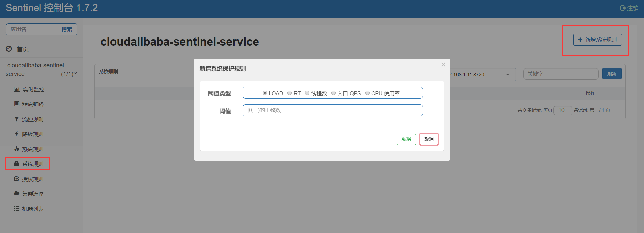This screenshot has width=644, height=233.
Task: Select the 入口 QPS radio option
Action: tap(333, 93)
